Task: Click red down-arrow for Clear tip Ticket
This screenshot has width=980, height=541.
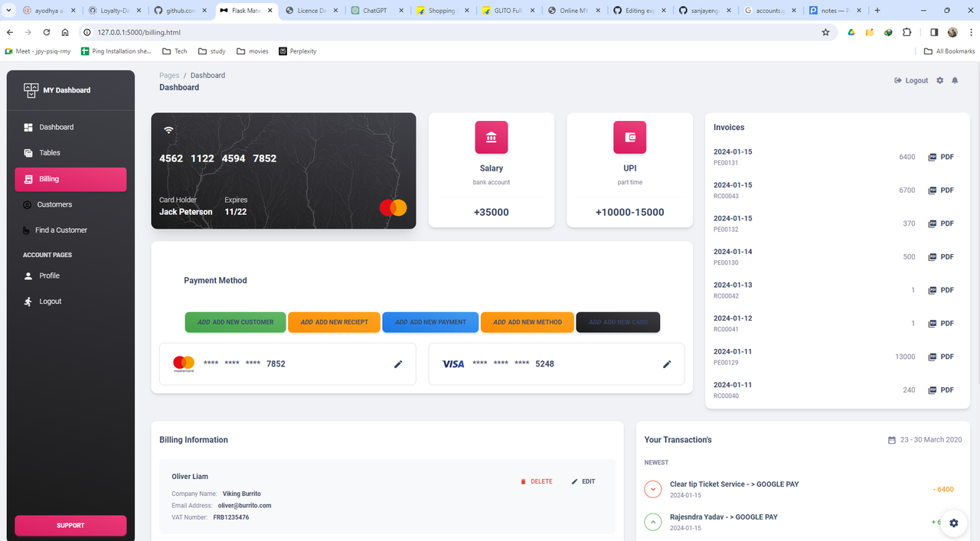Action: (x=653, y=489)
